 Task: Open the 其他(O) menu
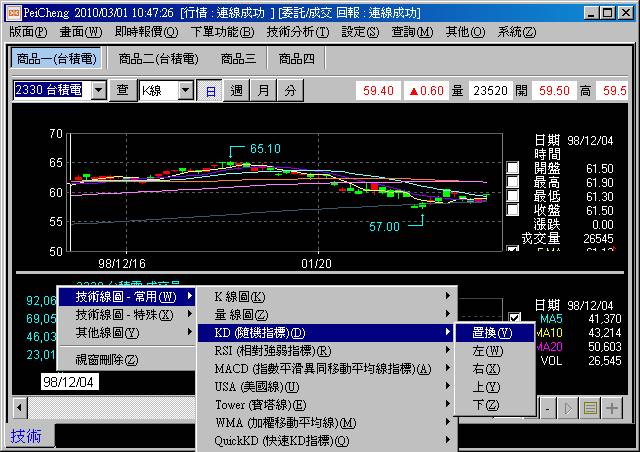coord(465,31)
